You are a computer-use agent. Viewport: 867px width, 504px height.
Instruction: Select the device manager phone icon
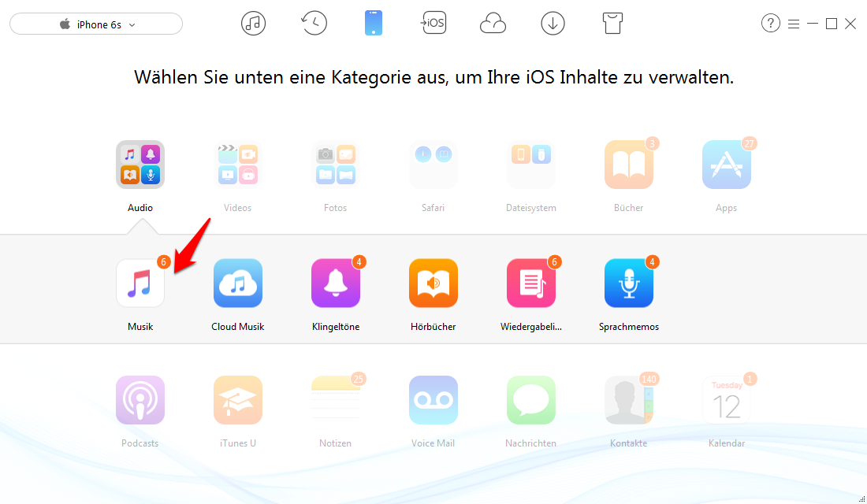coord(374,23)
